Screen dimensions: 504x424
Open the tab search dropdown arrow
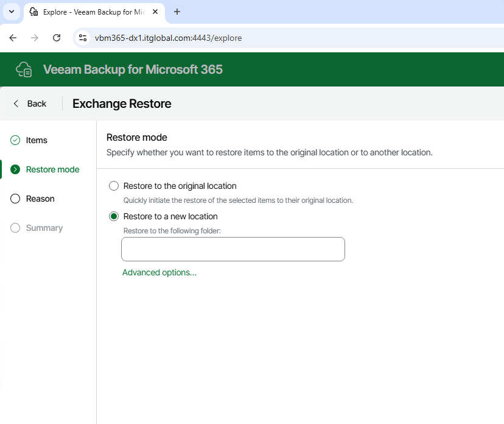coord(12,12)
